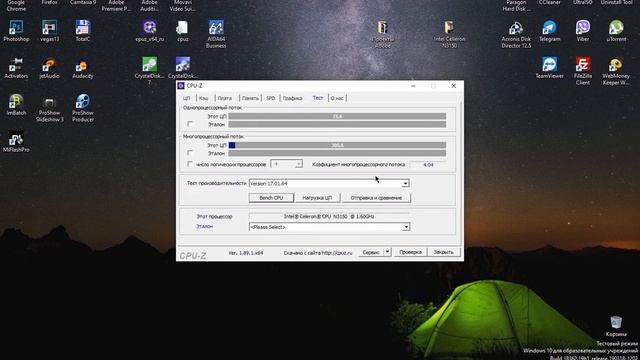Click the 4.04 multi-thread ratio value
The image size is (640, 360).
point(428,164)
